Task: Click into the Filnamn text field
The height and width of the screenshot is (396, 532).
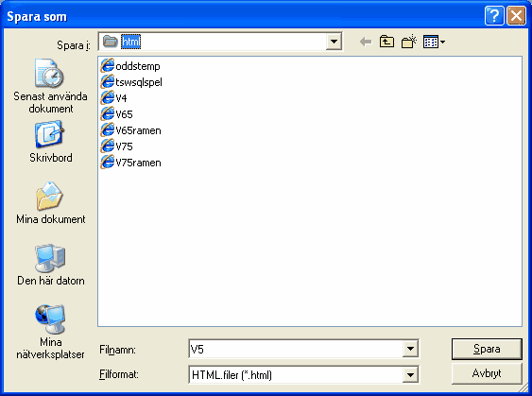Action: (296, 349)
